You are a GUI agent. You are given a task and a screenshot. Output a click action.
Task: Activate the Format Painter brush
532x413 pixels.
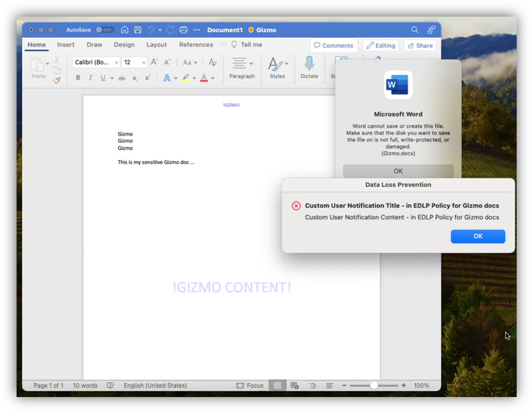click(57, 81)
